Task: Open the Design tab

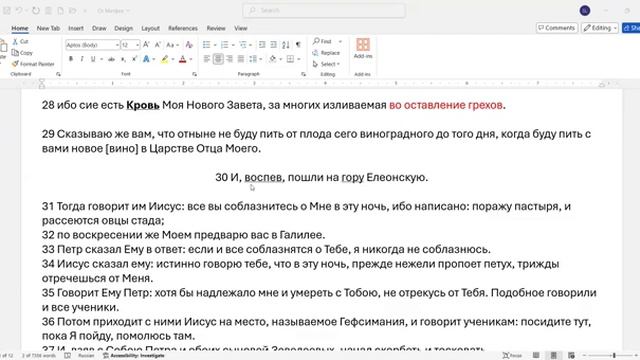Action: coord(123,28)
